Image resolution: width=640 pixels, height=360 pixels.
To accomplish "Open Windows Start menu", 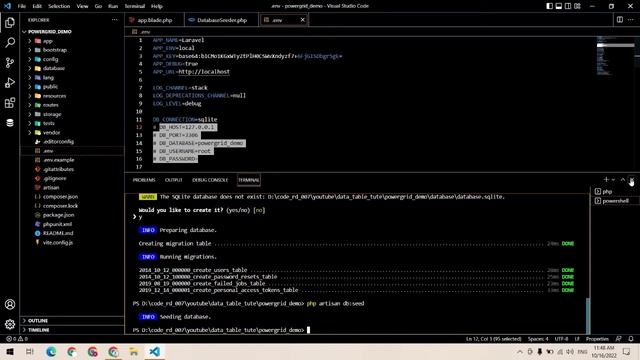I will [x=10, y=351].
